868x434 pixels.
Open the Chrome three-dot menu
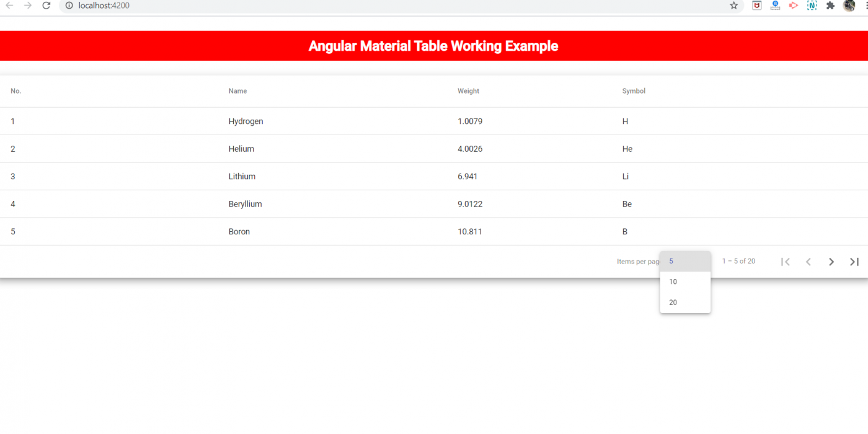click(x=866, y=6)
